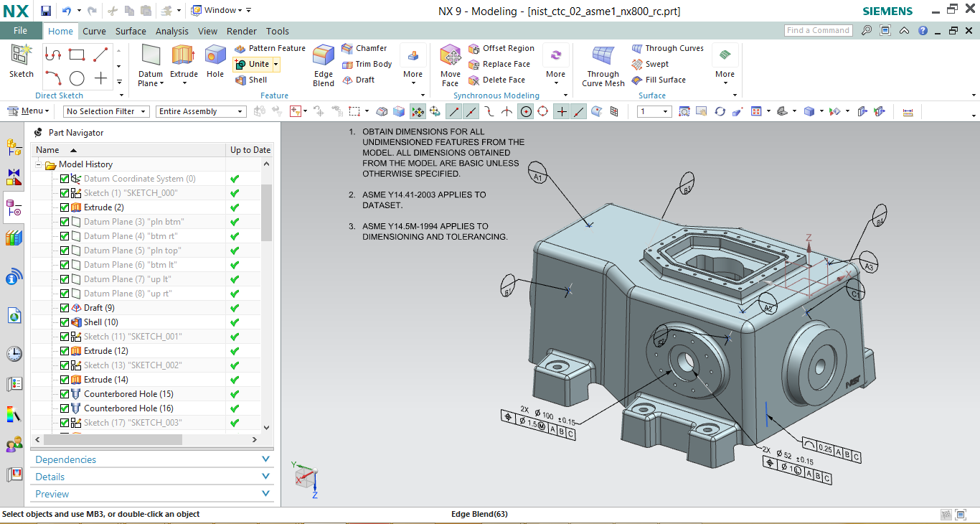Select the Chamfer command
The width and height of the screenshot is (980, 524).
click(x=364, y=48)
